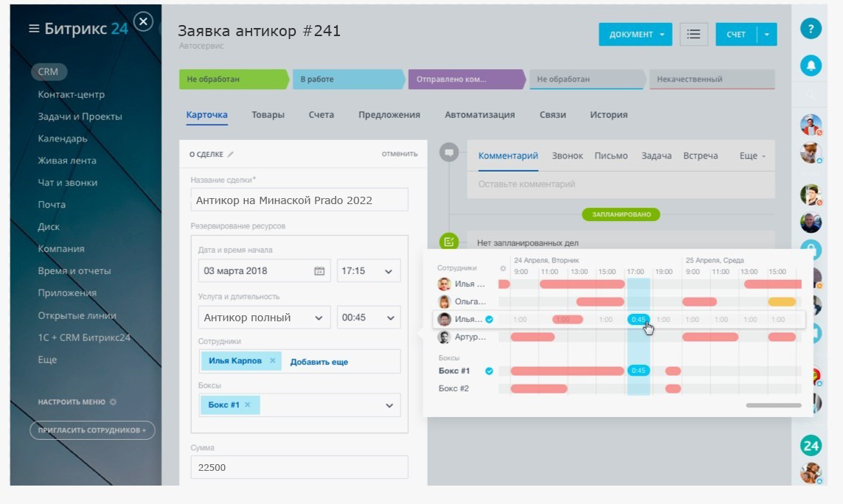The height and width of the screenshot is (504, 843).
Task: Click the gear beside НАСТРОИТЬ МЕНЮ
Action: (113, 402)
